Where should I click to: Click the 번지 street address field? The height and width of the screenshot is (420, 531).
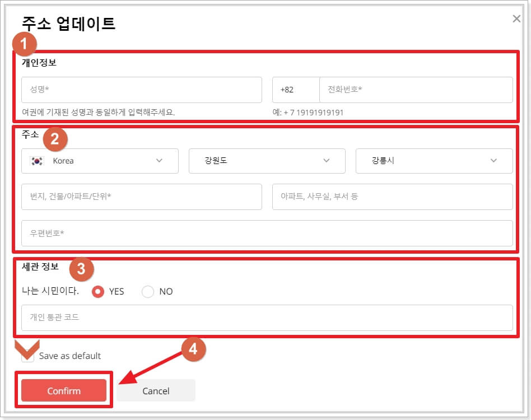[x=141, y=197]
